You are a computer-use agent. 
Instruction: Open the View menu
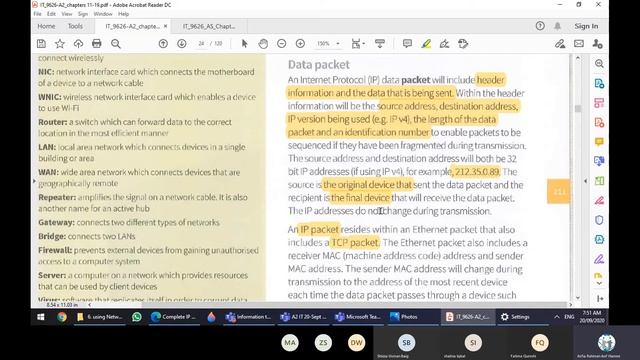(67, 14)
